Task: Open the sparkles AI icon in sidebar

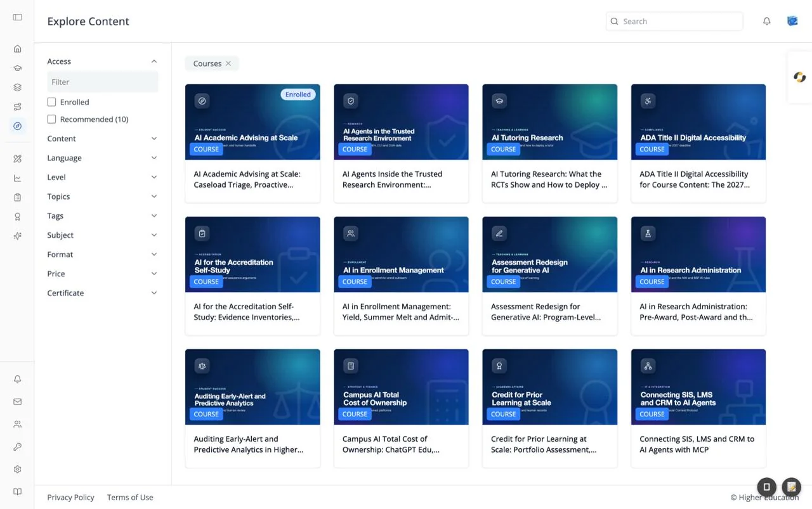Action: (x=17, y=236)
